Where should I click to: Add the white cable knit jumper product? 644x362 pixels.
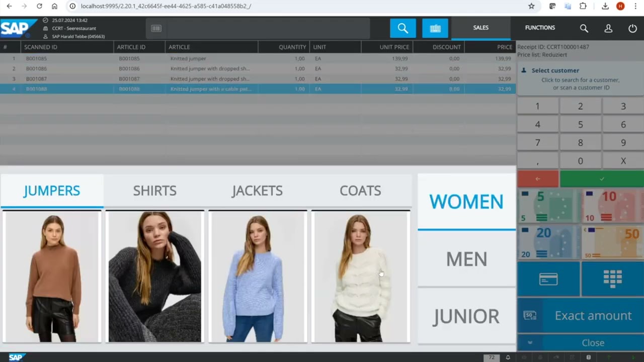(360, 277)
